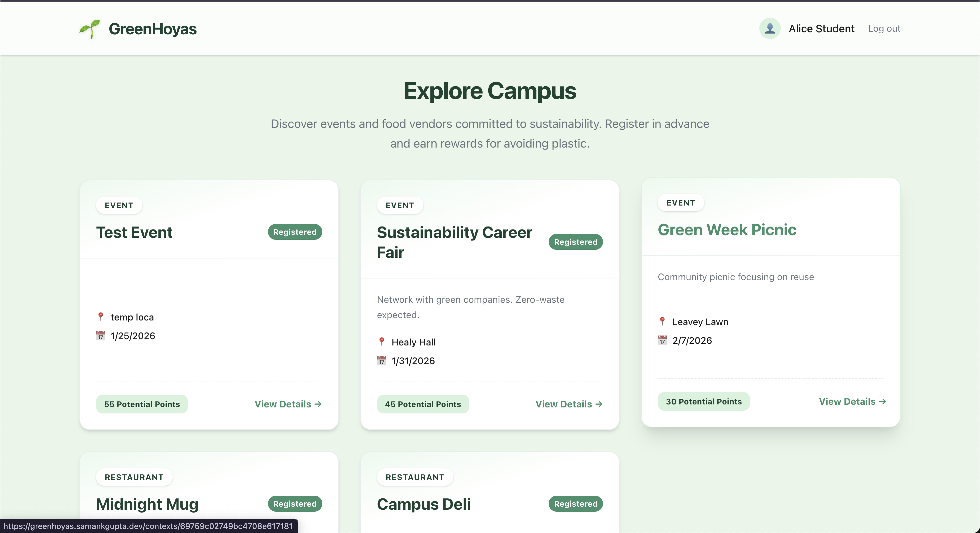Viewport: 980px width, 533px height.
Task: Click the calendar icon next to 1/31/2026
Action: pyautogui.click(x=382, y=360)
